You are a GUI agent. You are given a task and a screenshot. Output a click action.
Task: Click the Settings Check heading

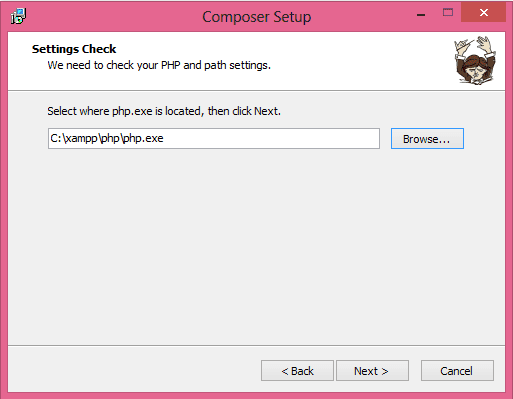[74, 49]
